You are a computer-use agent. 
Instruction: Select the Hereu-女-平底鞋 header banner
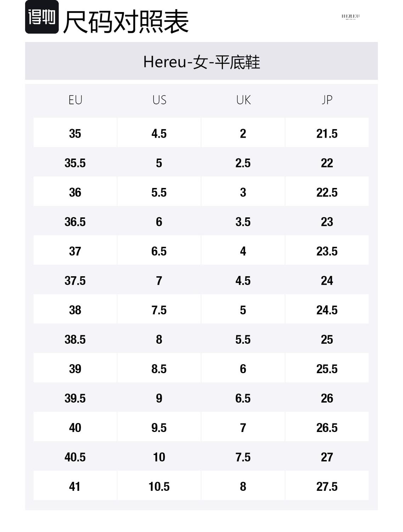(x=201, y=62)
